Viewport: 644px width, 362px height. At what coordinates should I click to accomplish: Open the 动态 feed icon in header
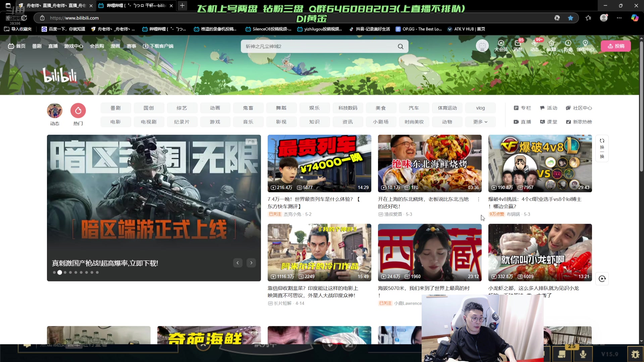(535, 46)
